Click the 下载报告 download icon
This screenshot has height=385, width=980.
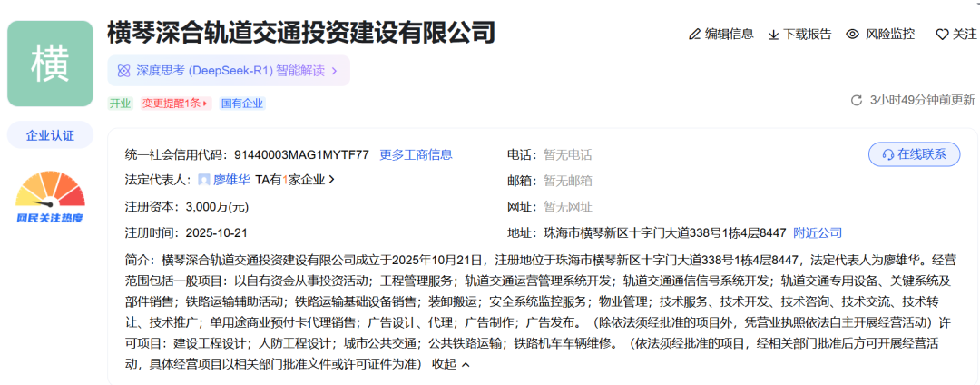[774, 35]
